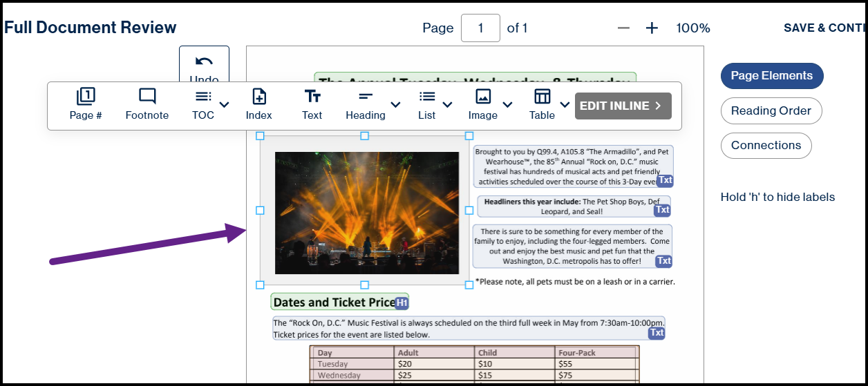The width and height of the screenshot is (868, 386).
Task: Switch to Connections view
Action: click(766, 145)
